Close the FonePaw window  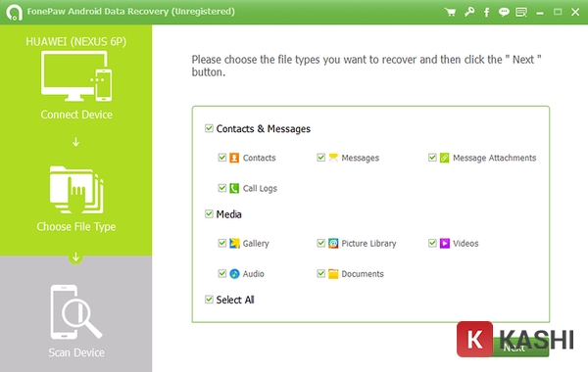click(x=575, y=12)
